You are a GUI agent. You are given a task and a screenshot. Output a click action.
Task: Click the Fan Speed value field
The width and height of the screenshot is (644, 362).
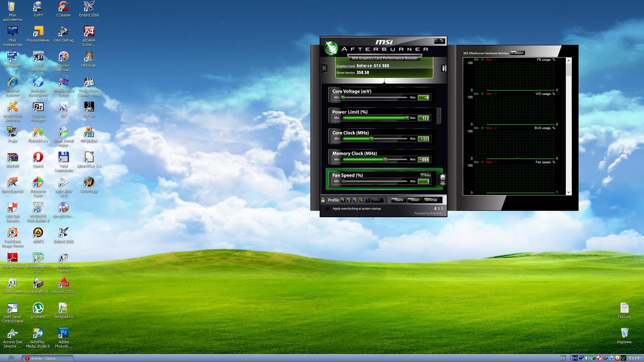[424, 181]
